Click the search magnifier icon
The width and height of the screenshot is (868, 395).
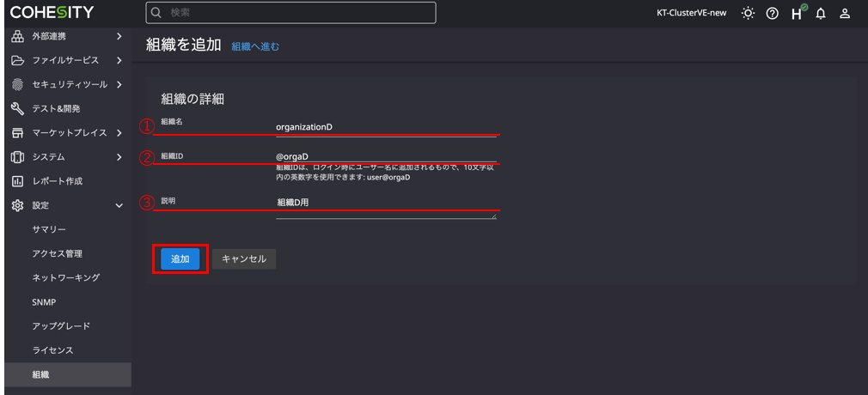click(156, 13)
